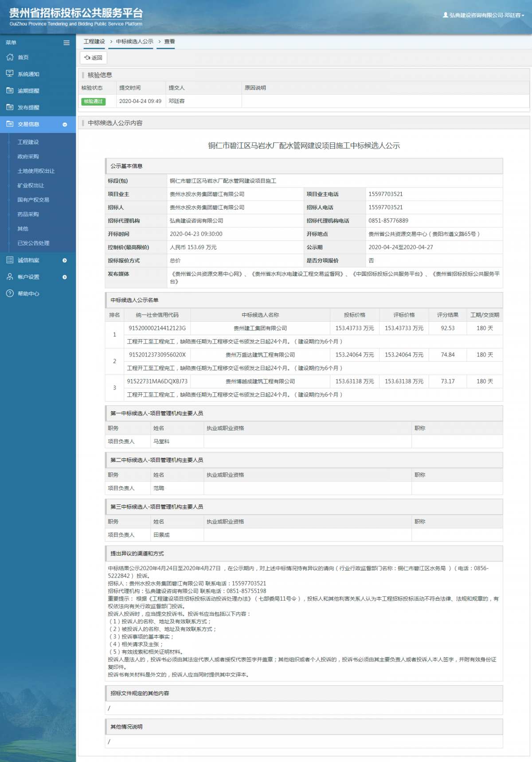
Task: Click the submission time 2020-04-24 09:49
Action: click(140, 102)
